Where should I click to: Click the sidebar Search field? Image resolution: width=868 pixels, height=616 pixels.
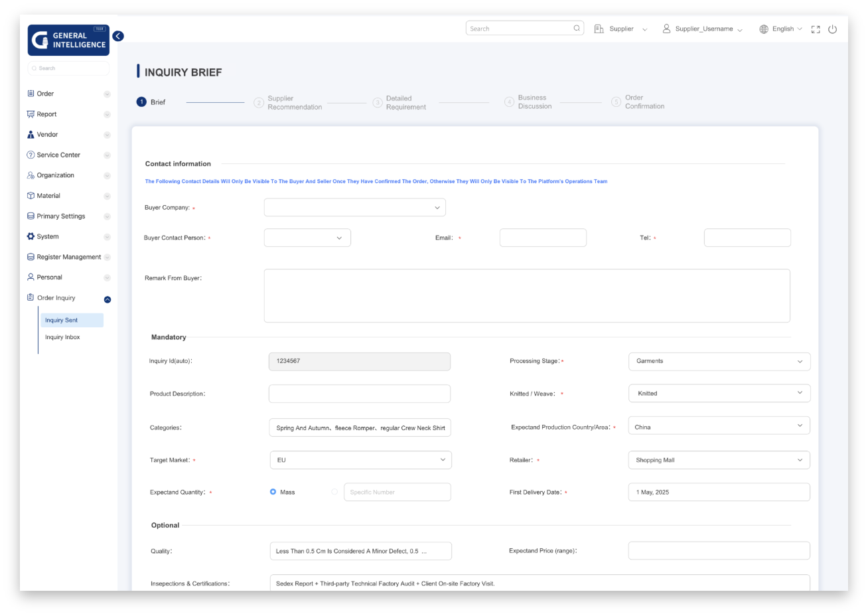pyautogui.click(x=68, y=68)
